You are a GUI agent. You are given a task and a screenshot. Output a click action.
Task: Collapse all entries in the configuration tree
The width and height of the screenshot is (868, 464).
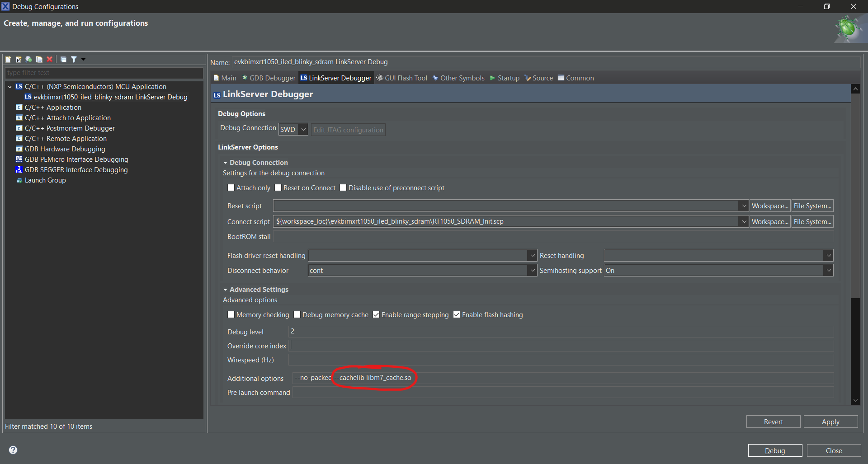63,59
